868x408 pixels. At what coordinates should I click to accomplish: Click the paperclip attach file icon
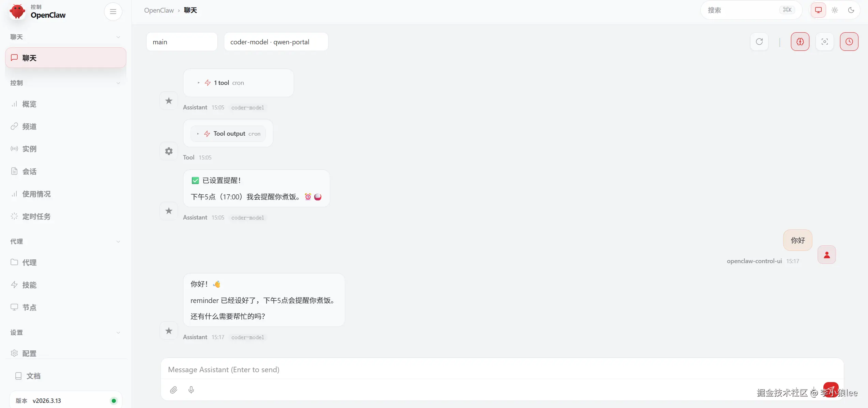pyautogui.click(x=173, y=390)
